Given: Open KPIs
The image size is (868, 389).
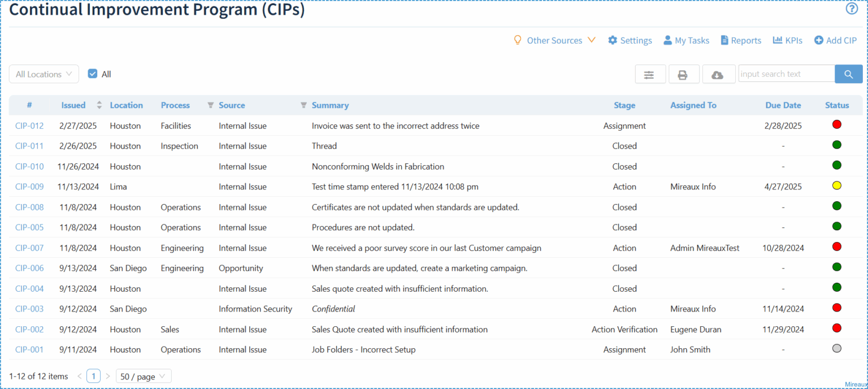Looking at the screenshot, I should pos(788,40).
